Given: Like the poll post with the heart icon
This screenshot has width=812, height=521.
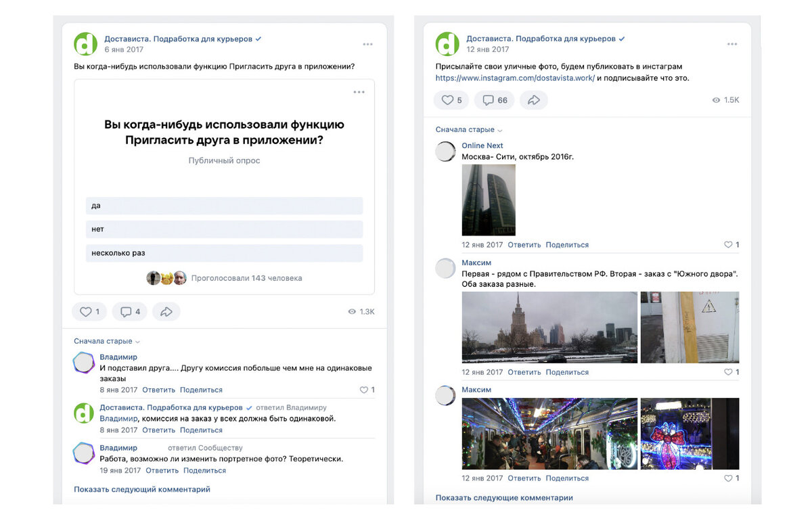Looking at the screenshot, I should coord(89,311).
